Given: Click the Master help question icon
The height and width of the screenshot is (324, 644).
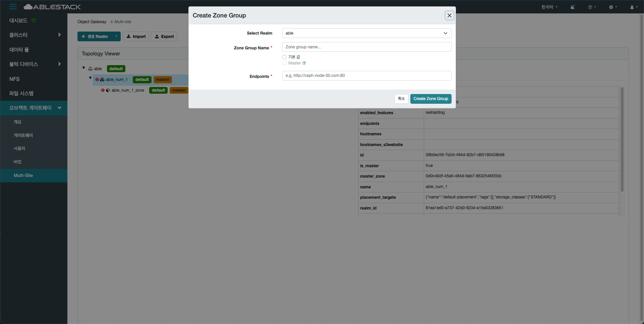Looking at the screenshot, I should point(304,63).
